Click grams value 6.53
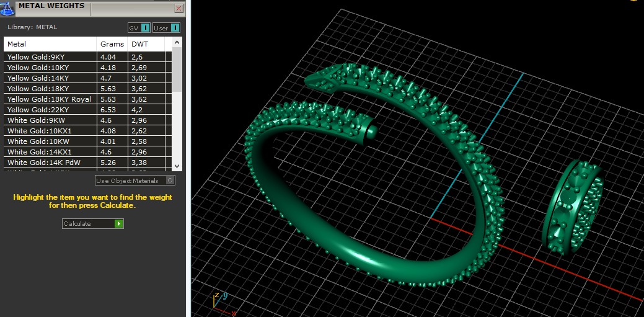Viewport: 644px width, 317px height. pyautogui.click(x=108, y=110)
